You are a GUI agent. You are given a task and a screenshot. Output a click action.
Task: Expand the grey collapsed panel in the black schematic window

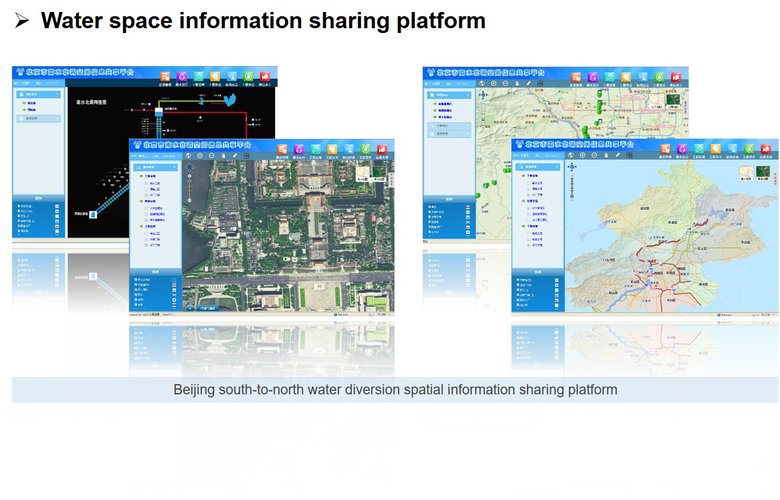39,118
